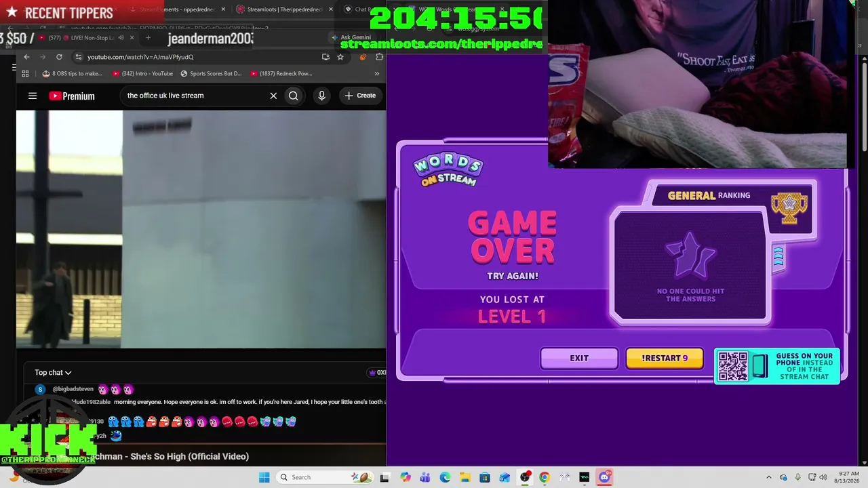Screen dimensions: 868x488
Task: Open Discord from the taskbar
Action: click(x=604, y=477)
